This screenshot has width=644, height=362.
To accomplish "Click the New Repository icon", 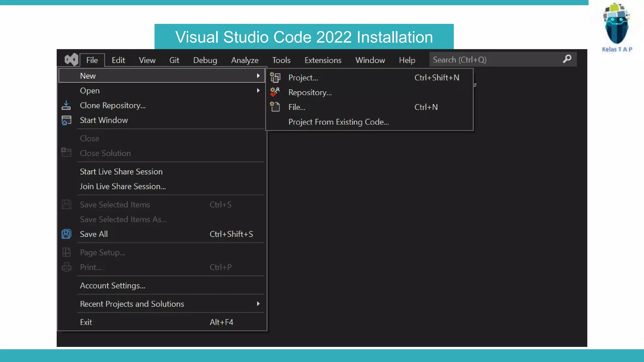I will (x=275, y=92).
